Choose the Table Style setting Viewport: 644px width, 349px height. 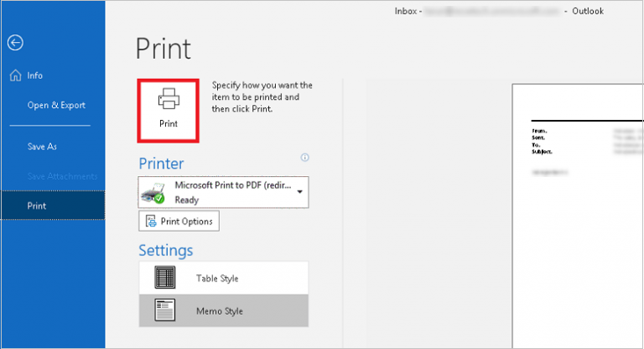pos(223,278)
